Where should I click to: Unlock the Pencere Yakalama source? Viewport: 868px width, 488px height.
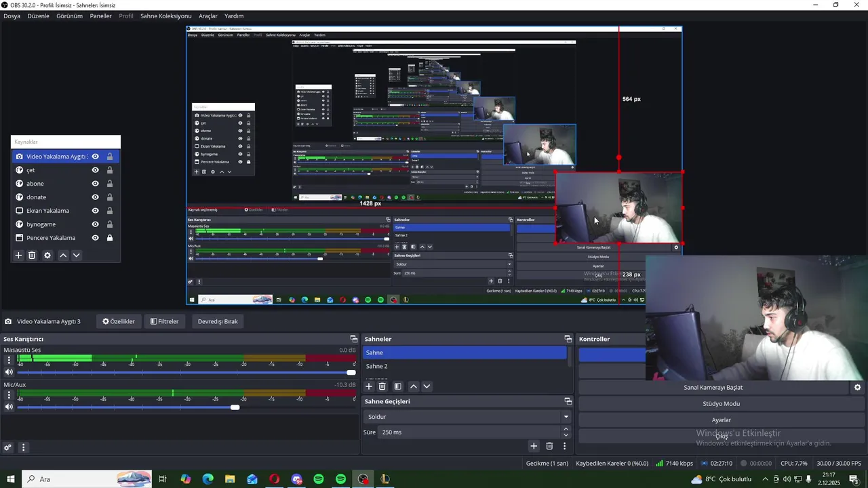point(110,238)
